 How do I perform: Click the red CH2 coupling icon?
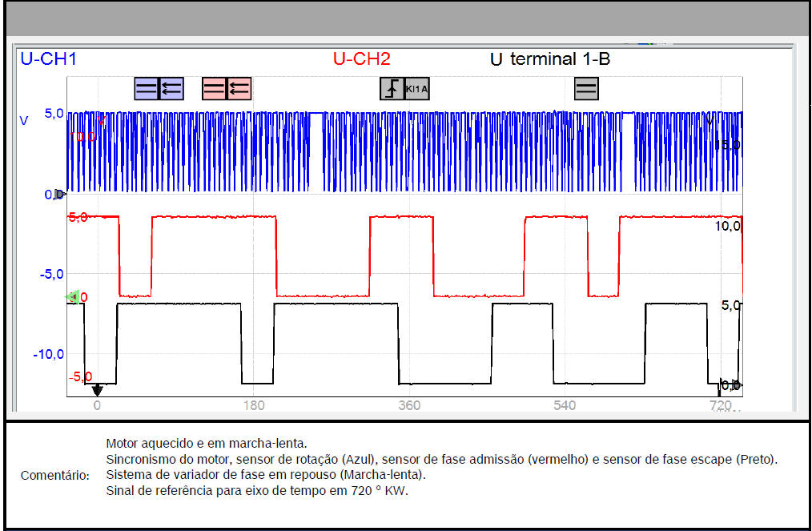click(x=215, y=88)
